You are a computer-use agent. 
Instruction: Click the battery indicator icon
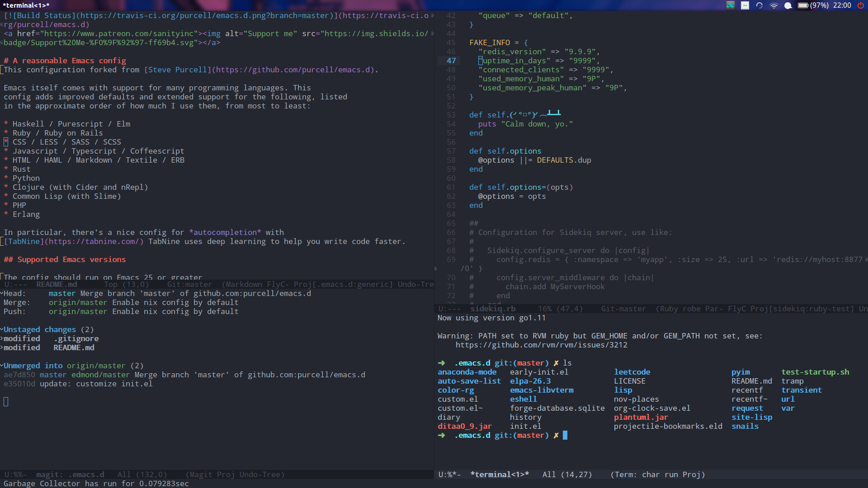(803, 5)
